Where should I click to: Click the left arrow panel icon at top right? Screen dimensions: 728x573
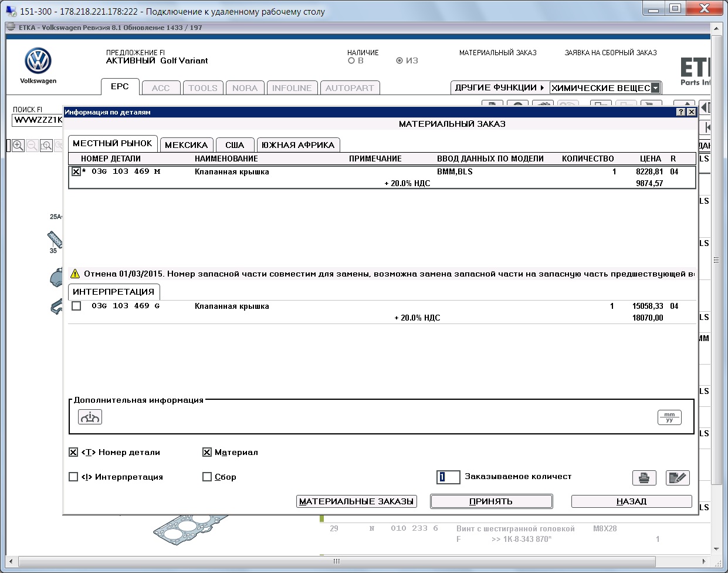(705, 107)
